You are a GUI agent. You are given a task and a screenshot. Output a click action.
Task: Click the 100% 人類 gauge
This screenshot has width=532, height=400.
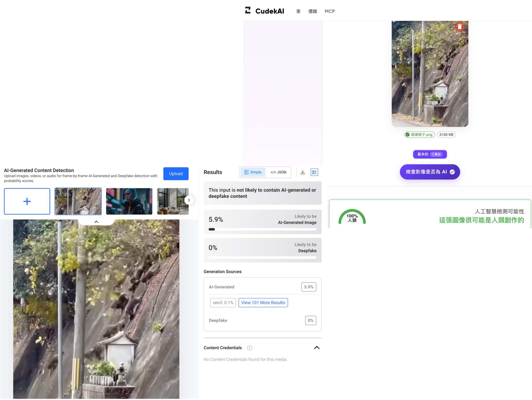(x=352, y=217)
